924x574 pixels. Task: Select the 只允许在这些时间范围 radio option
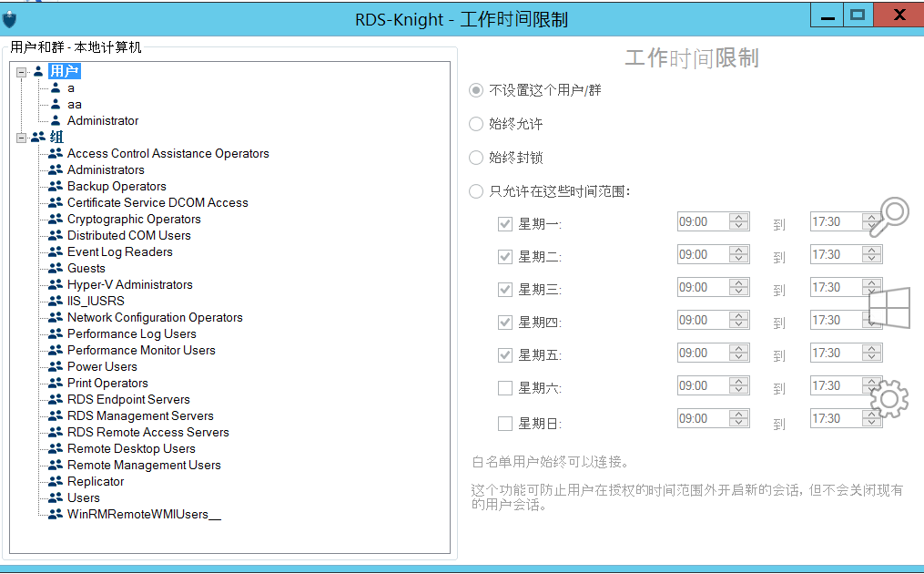475,191
